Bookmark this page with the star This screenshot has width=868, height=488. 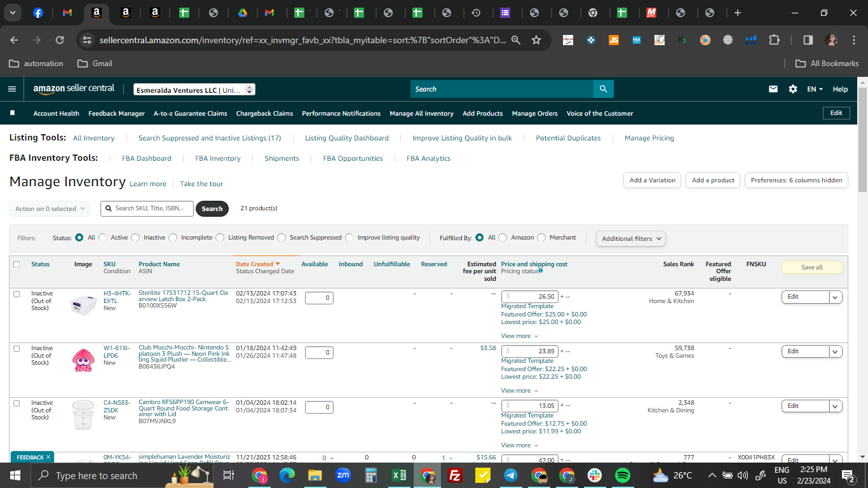tap(536, 40)
